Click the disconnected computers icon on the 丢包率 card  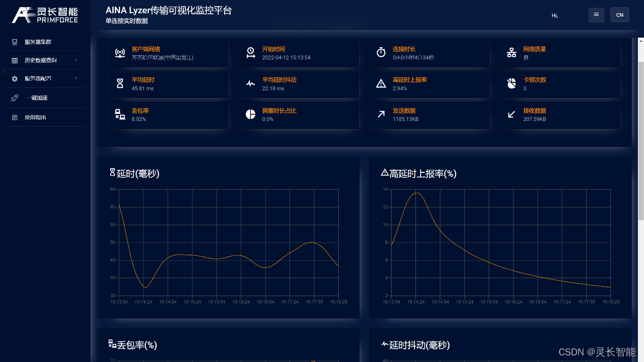point(120,114)
